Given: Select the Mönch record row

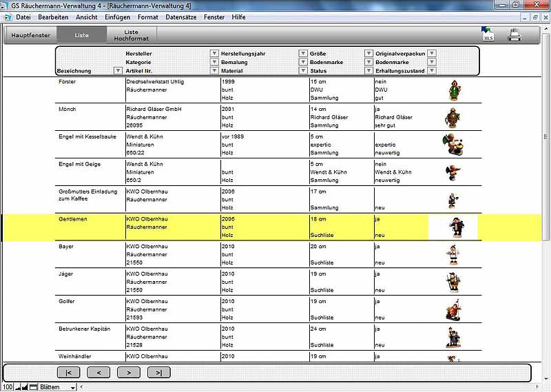Looking at the screenshot, I should coord(207,117).
